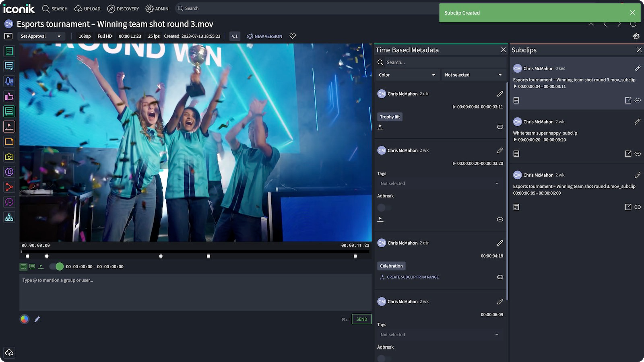Screen dimensions: 644x362
Task: Select the pencil drawing tool below comment box
Action: (37, 319)
